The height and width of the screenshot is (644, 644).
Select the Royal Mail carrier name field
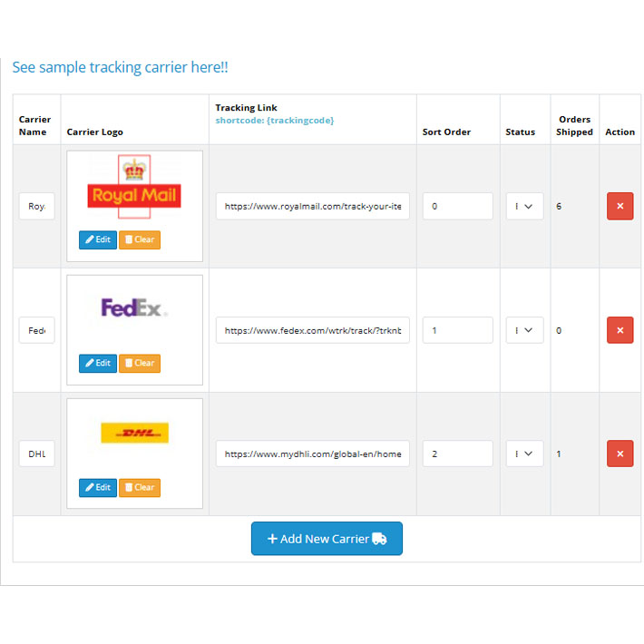[36, 206]
